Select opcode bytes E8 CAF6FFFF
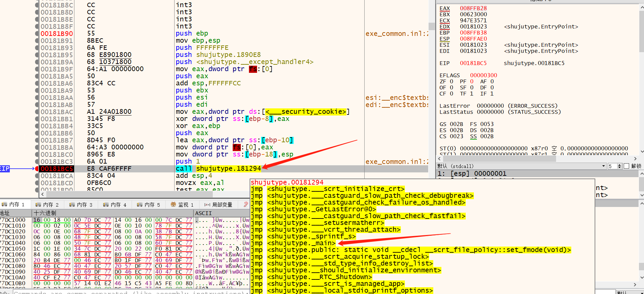 (109, 169)
